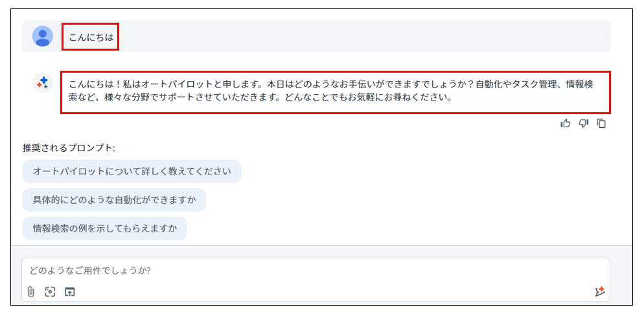Image resolution: width=644 pixels, height=316 pixels.
Task: Give the reply a thumbs up
Action: click(566, 123)
